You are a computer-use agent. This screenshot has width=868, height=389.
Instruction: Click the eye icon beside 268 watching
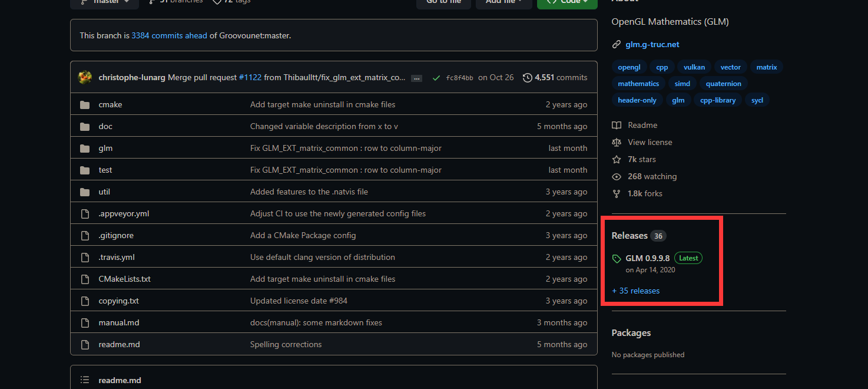point(617,176)
